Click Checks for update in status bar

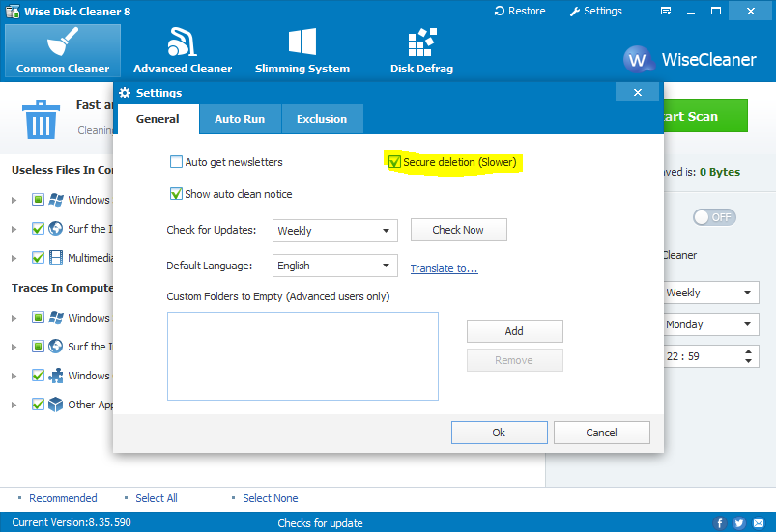[320, 523]
